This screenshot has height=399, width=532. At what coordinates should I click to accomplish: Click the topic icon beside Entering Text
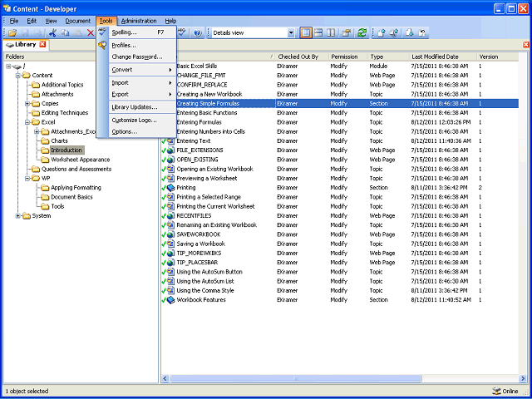[x=170, y=140]
